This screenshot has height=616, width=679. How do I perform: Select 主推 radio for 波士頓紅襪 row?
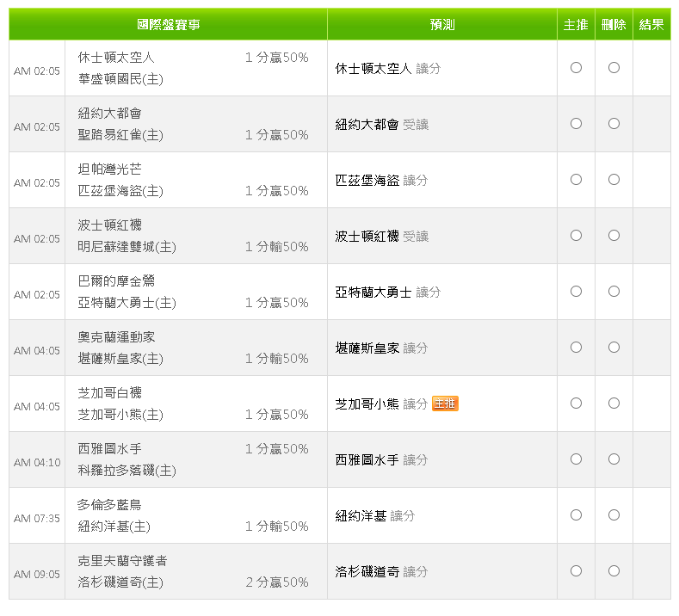576,235
